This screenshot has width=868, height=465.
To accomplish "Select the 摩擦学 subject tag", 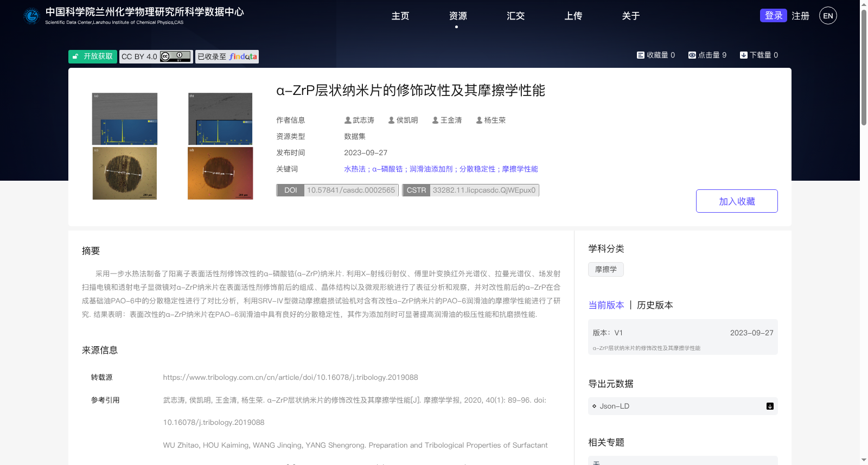I will [x=606, y=270].
